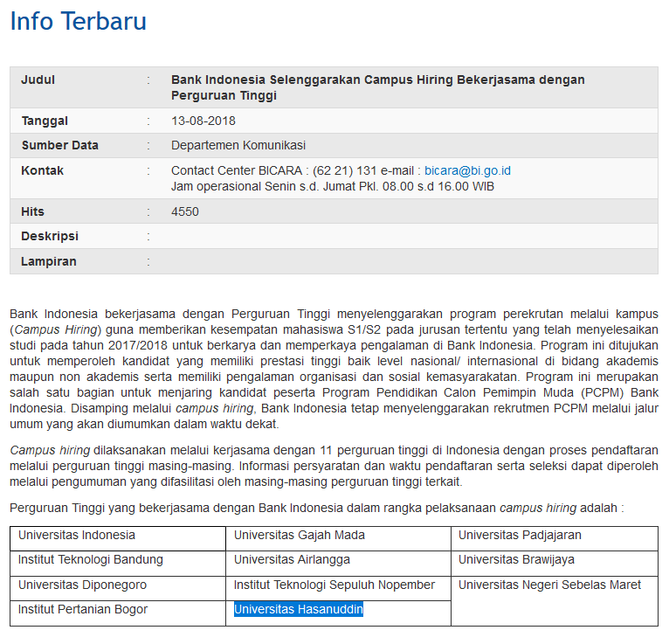The width and height of the screenshot is (669, 644).
Task: Click the Universitas Padjajaran cell
Action: [555, 538]
